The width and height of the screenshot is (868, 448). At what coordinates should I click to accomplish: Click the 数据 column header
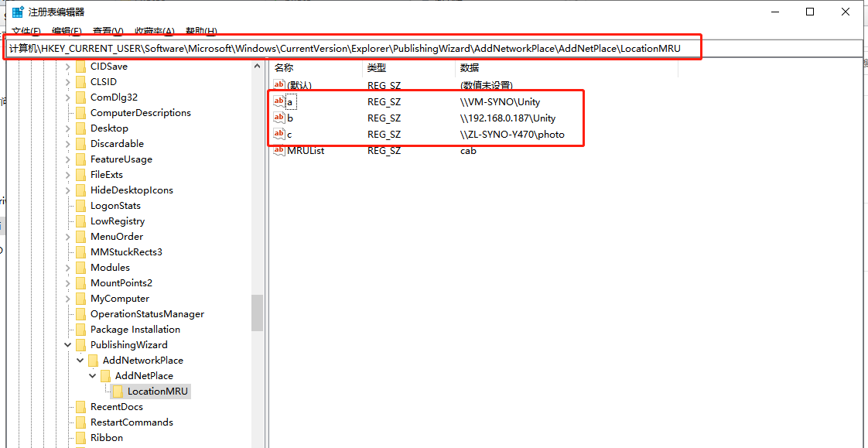(x=470, y=68)
